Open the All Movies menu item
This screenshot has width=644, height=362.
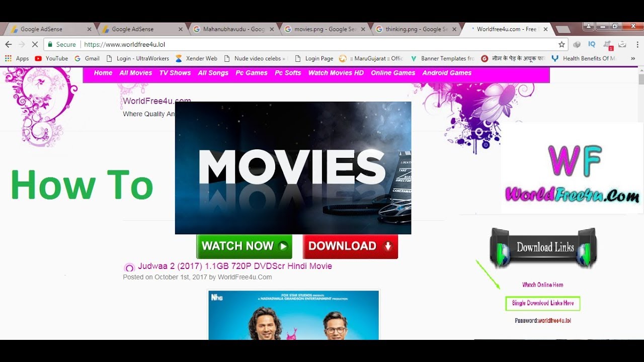click(136, 73)
